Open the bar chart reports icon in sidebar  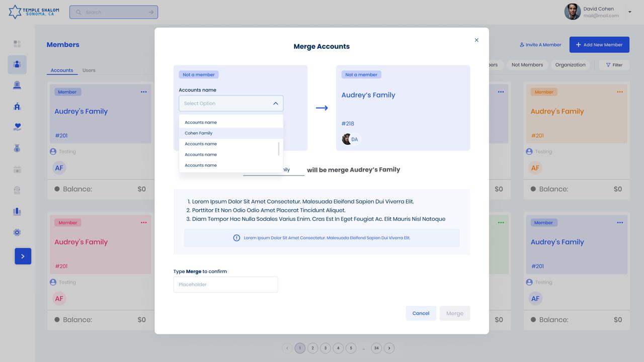point(17,211)
